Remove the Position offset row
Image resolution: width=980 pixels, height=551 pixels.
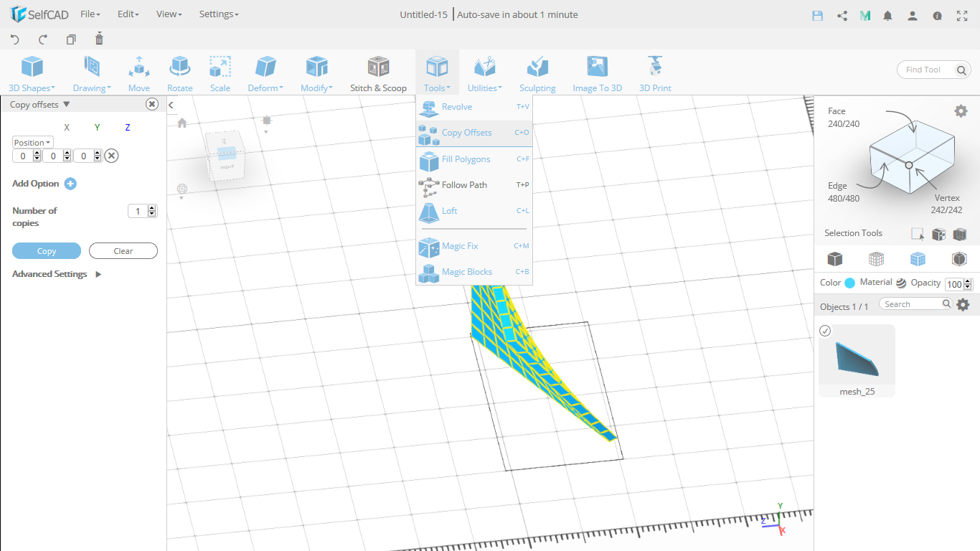point(111,156)
